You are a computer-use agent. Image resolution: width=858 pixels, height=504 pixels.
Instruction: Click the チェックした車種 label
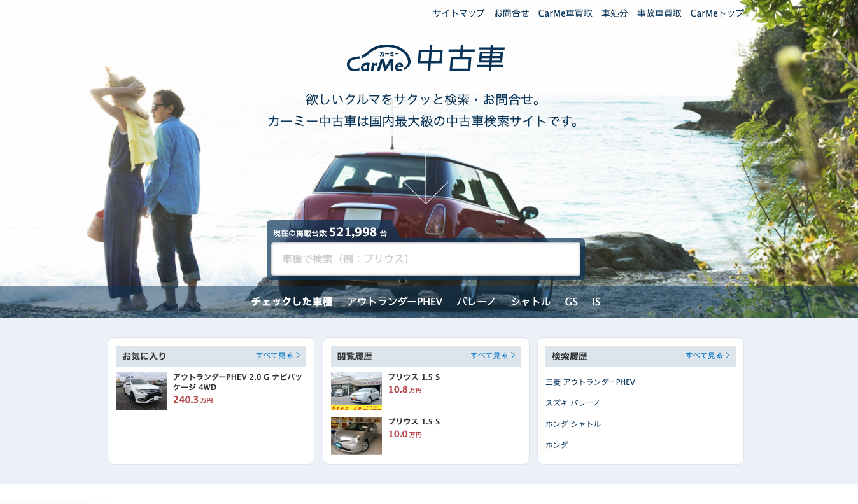(x=292, y=302)
